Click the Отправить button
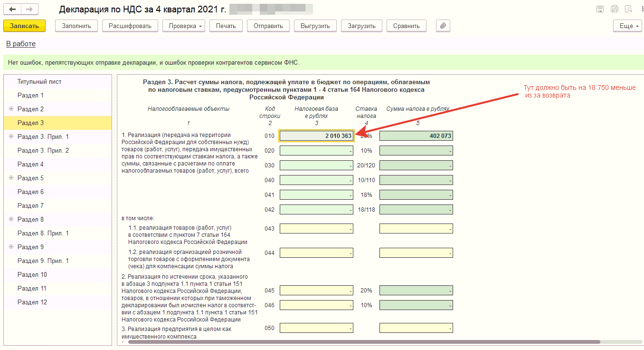 (268, 26)
